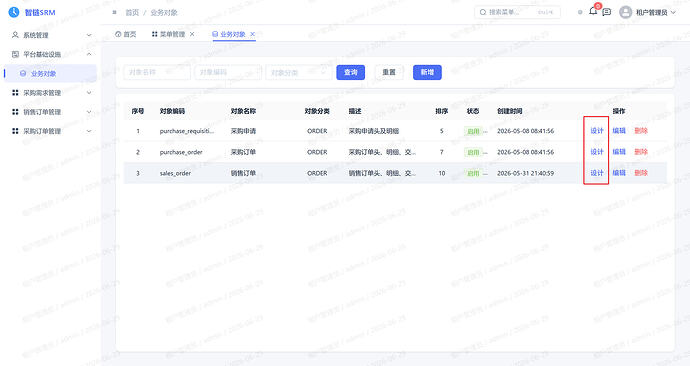Click 删除 for 销售订单 row

[x=641, y=173]
